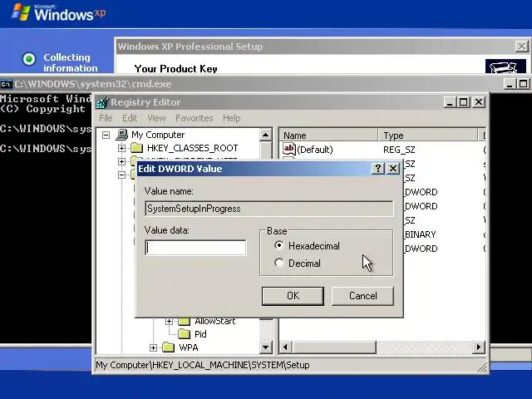Image resolution: width=532 pixels, height=399 pixels.
Task: Focus the Value data input field
Action: tap(195, 248)
